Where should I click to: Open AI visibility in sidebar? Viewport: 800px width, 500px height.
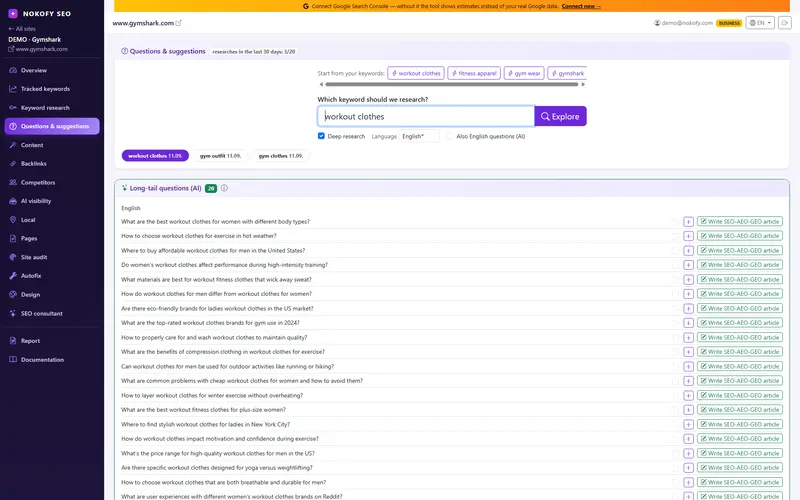click(x=36, y=201)
